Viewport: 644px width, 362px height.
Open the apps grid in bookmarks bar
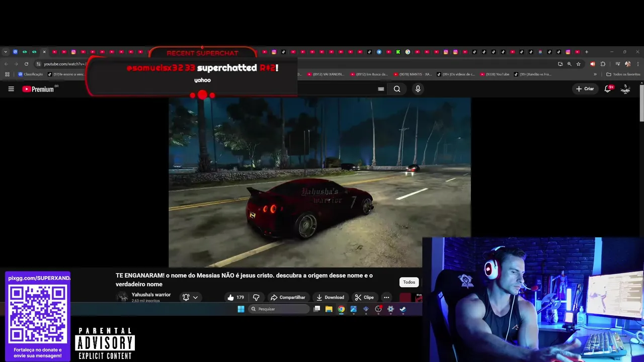click(x=7, y=74)
